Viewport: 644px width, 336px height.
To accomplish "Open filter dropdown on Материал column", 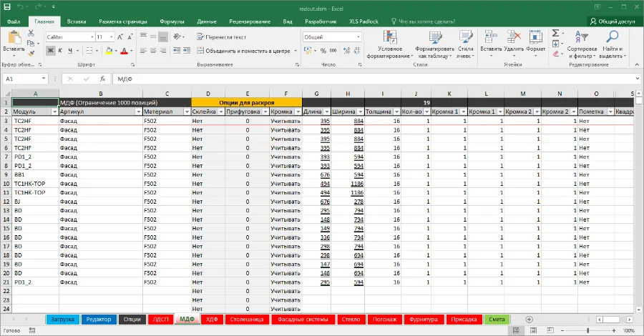I will tap(186, 112).
